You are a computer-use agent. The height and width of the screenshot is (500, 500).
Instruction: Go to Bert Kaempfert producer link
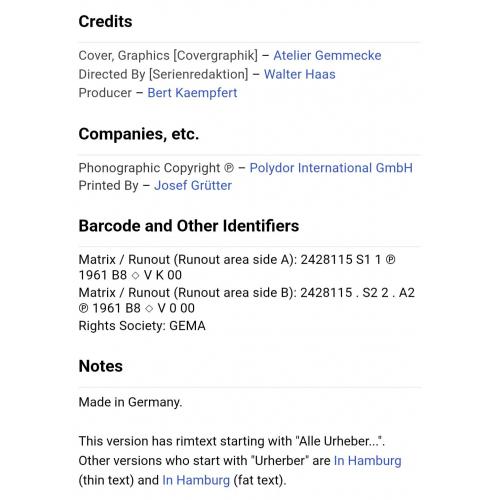point(192,93)
